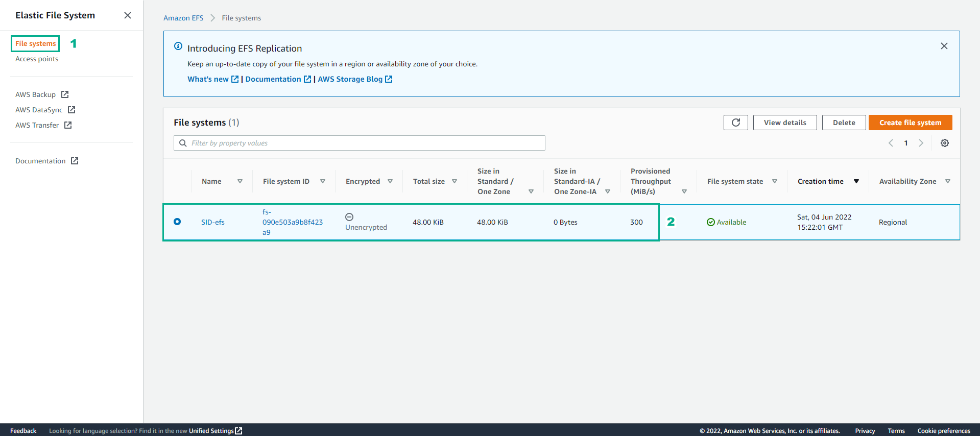Go to next page arrow
This screenshot has height=436, width=980.
[x=921, y=143]
